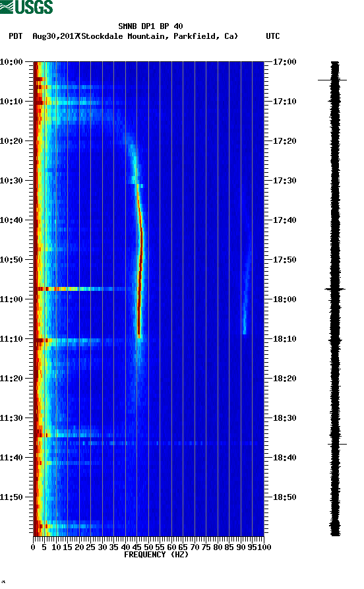Click the "20" frequency tick label
Screen dimensions: 364x589
click(79, 547)
